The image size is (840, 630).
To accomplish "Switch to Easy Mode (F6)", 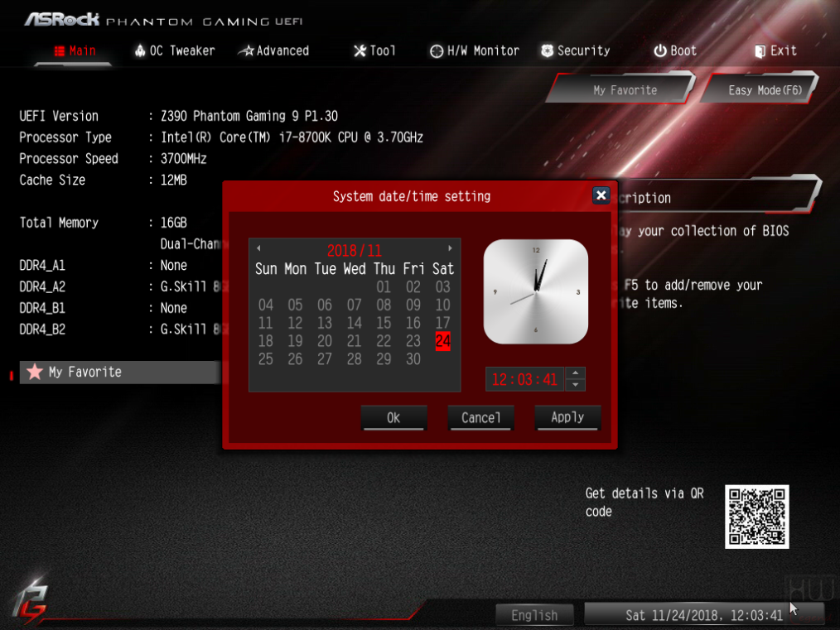I will 760,89.
